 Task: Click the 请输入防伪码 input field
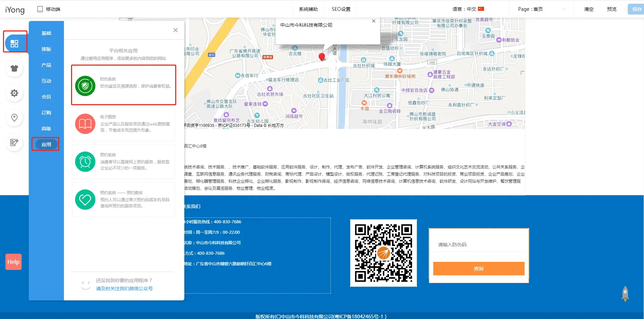pos(479,245)
